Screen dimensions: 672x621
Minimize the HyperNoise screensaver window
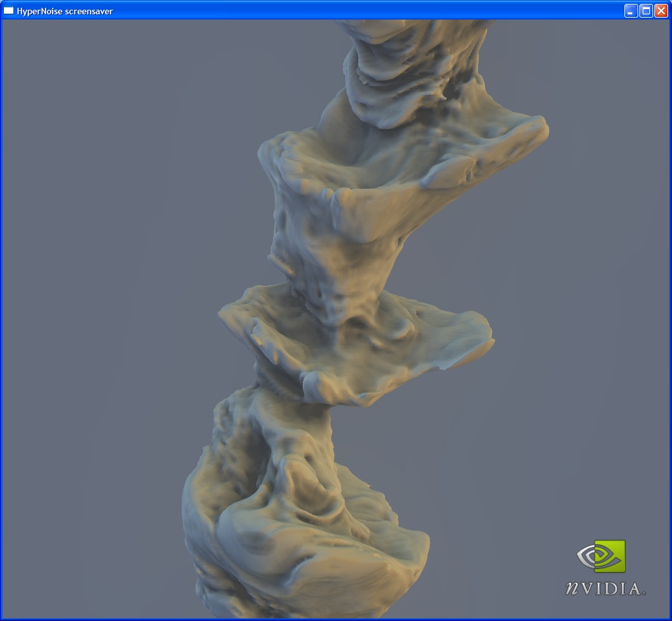pyautogui.click(x=631, y=10)
